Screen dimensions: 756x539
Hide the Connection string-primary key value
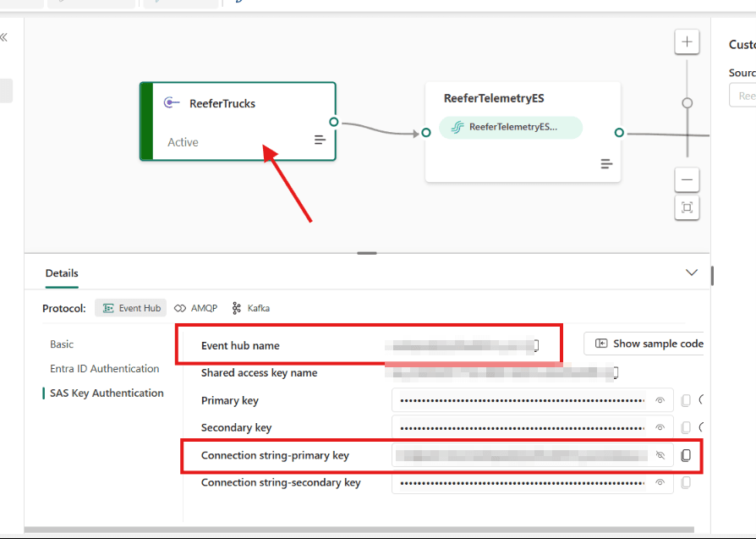[x=660, y=455]
